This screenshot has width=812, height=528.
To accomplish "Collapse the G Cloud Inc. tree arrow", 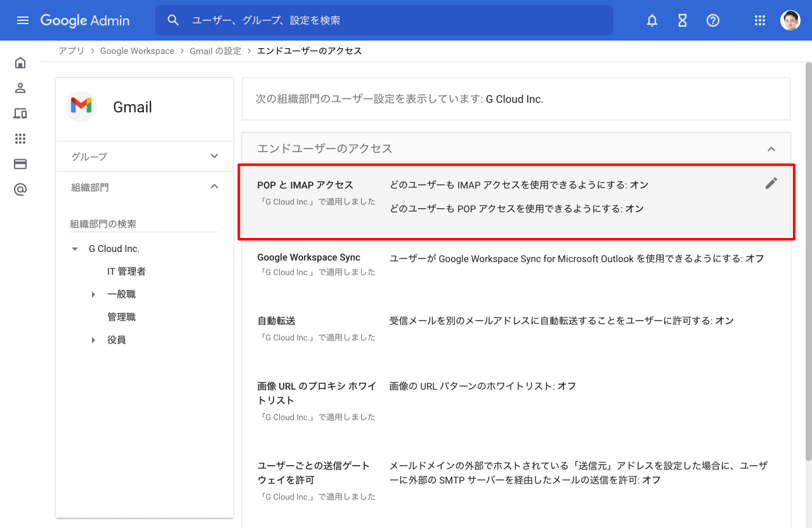I will 75,249.
